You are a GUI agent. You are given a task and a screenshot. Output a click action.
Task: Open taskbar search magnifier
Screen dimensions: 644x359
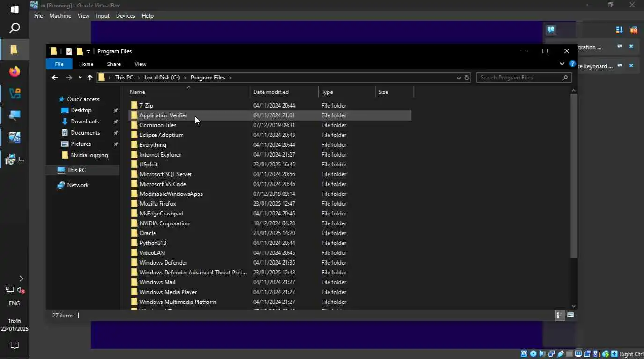click(x=15, y=28)
